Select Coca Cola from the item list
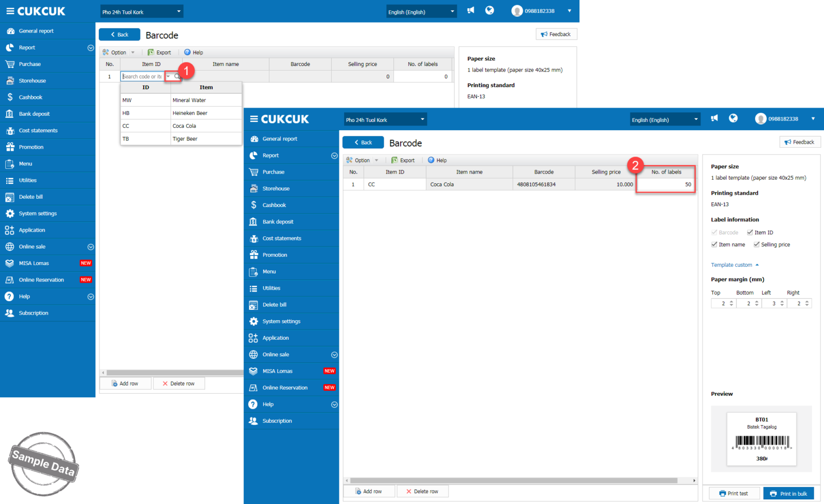The width and height of the screenshot is (824, 504). 184,126
